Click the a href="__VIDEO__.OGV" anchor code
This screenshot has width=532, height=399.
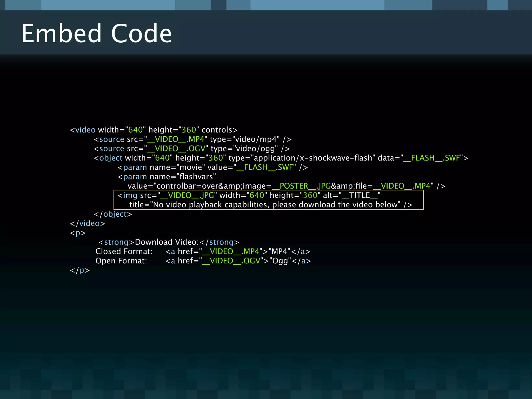[238, 261]
